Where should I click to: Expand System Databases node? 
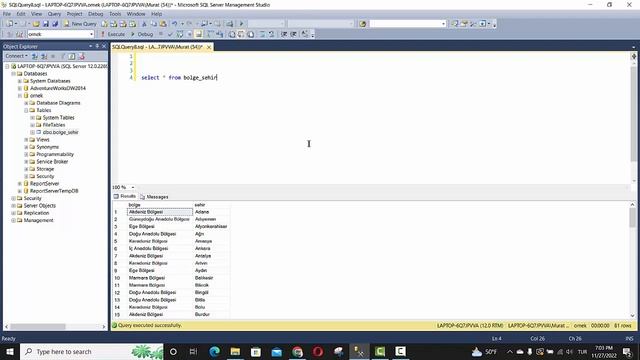20,81
